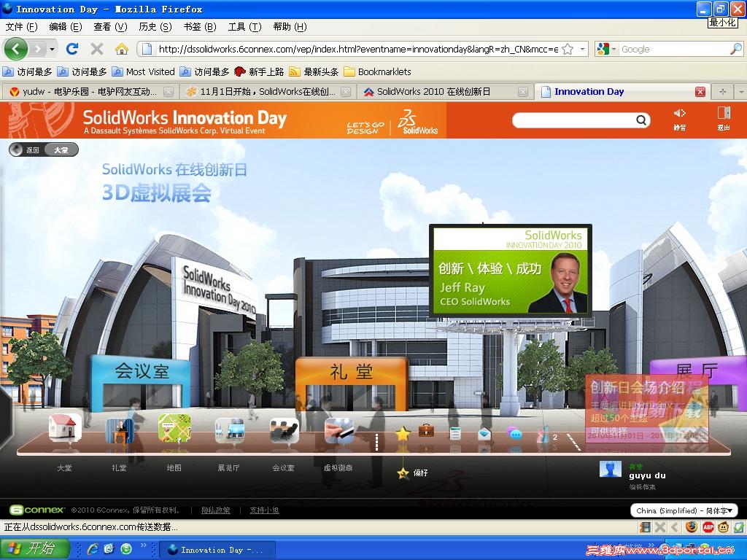
Task: Enter the purple 展厅 building sign
Action: click(697, 370)
